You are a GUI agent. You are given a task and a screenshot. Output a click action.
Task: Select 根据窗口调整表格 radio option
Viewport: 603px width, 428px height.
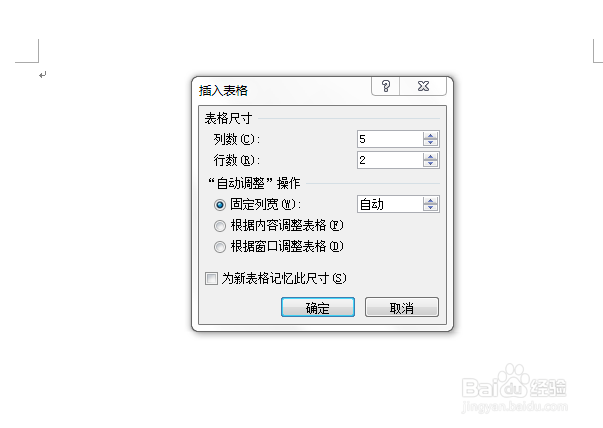point(220,246)
